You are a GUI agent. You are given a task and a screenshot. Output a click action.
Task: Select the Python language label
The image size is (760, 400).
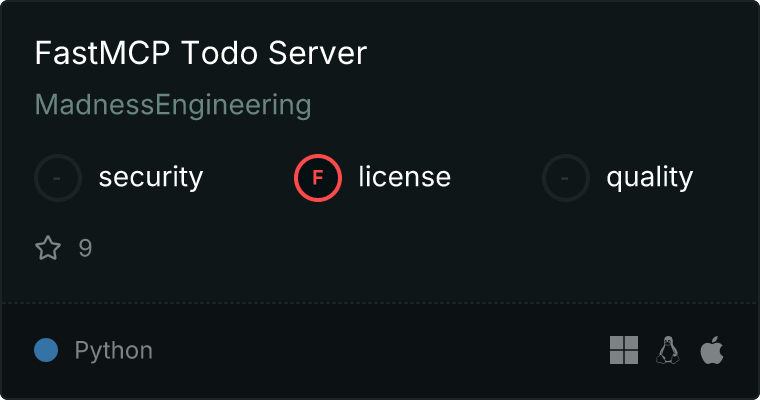pyautogui.click(x=114, y=351)
